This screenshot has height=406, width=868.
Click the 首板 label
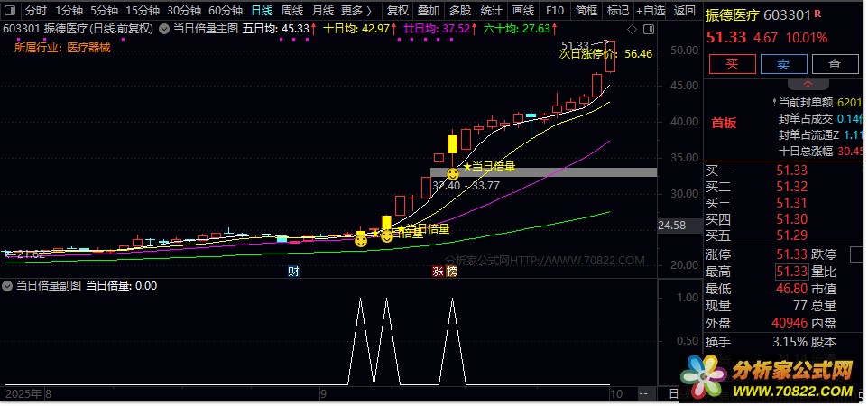(724, 123)
